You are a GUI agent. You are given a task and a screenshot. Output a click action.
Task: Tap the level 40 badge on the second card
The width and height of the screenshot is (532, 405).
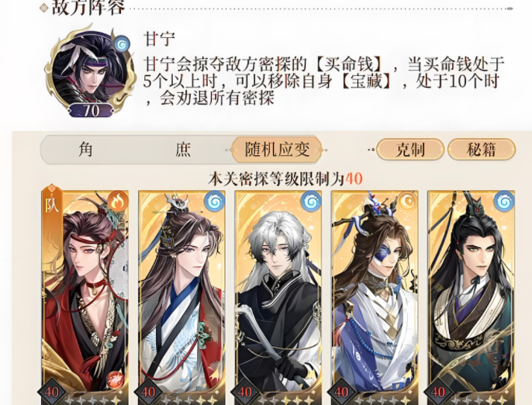point(148,393)
